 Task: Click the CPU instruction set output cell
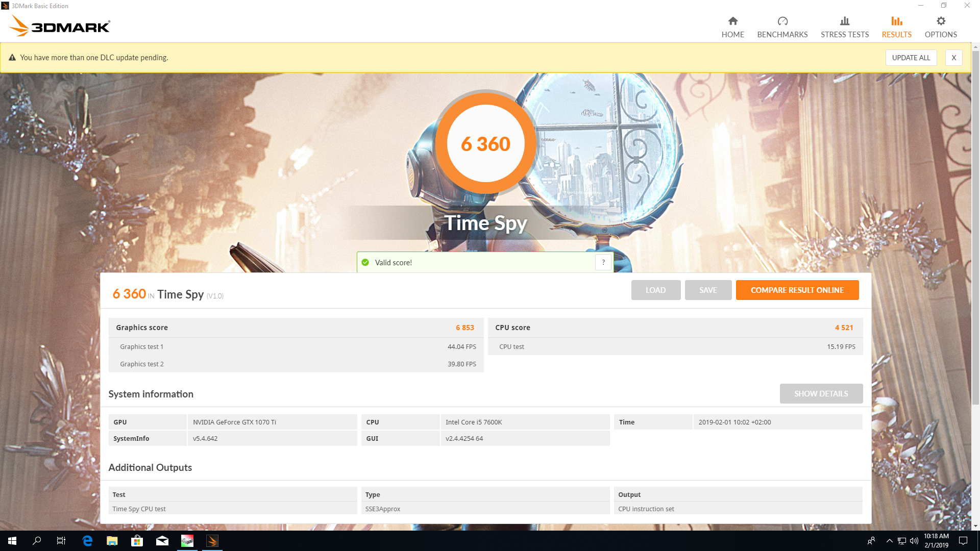738,509
